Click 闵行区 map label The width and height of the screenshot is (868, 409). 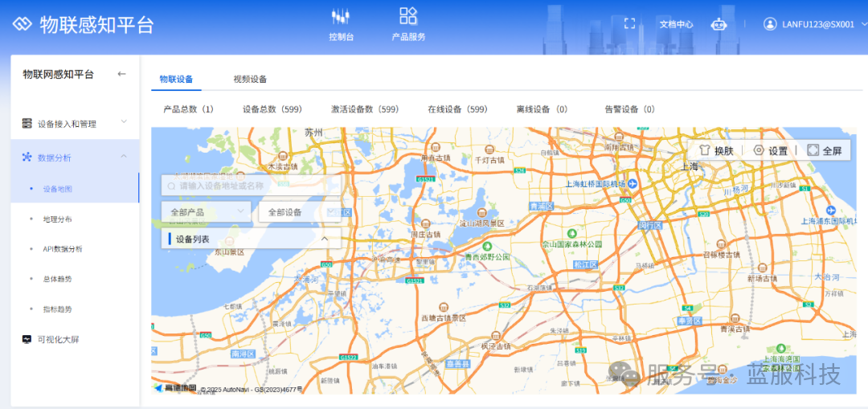650,226
